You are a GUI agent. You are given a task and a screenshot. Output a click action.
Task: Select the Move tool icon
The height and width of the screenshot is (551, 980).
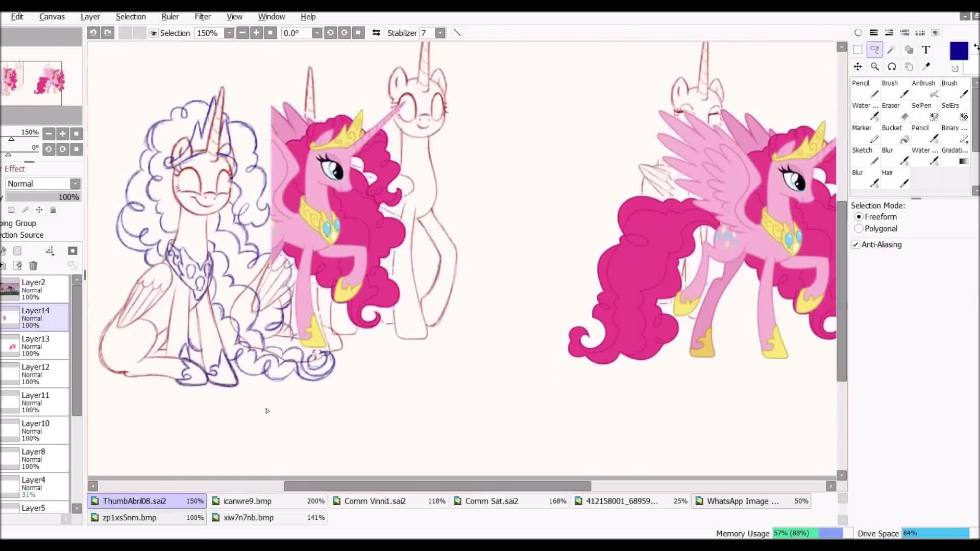coord(857,67)
